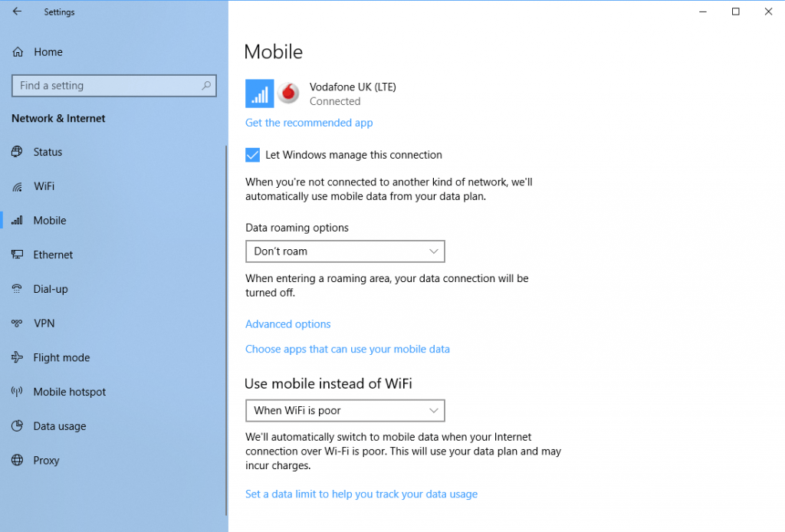Open Advanced options link
The width and height of the screenshot is (785, 532).
[x=288, y=323]
